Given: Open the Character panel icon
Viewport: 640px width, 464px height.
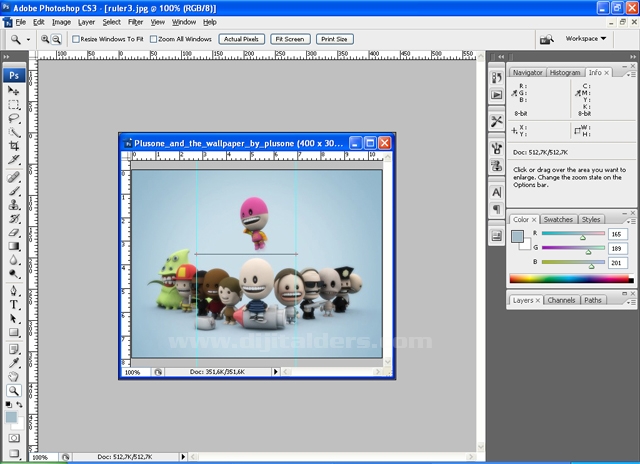Looking at the screenshot, I should [x=496, y=192].
